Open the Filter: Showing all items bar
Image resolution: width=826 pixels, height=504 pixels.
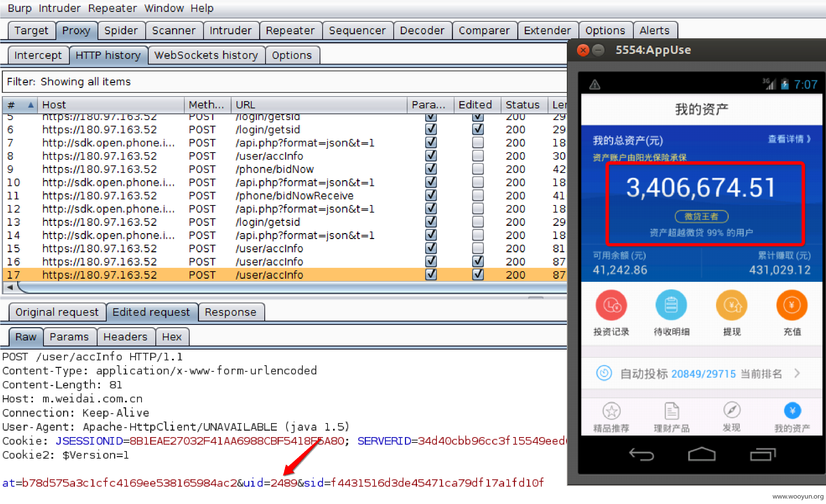pos(284,81)
